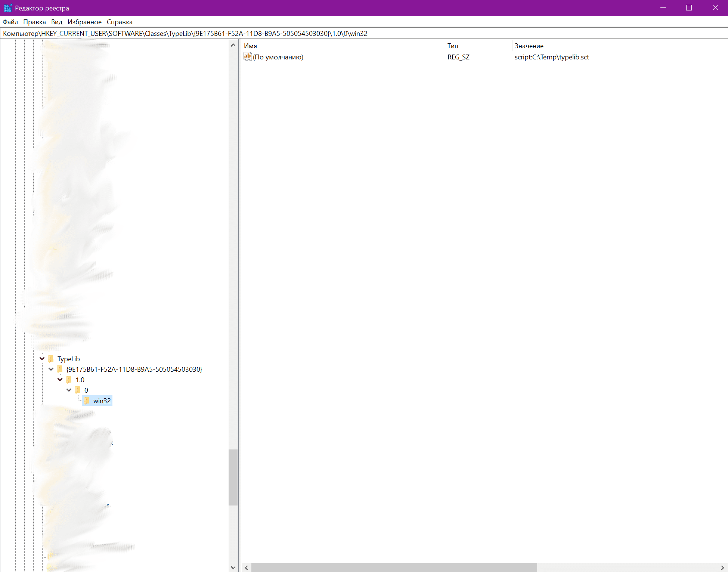
Task: Collapse the TypeLib tree node
Action: point(42,359)
